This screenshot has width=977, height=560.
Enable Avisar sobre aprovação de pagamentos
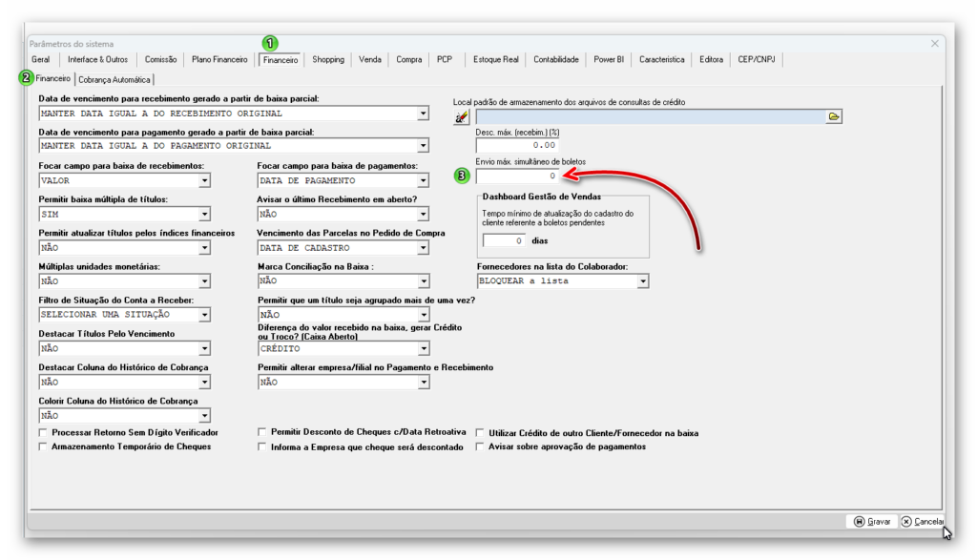[x=480, y=446]
